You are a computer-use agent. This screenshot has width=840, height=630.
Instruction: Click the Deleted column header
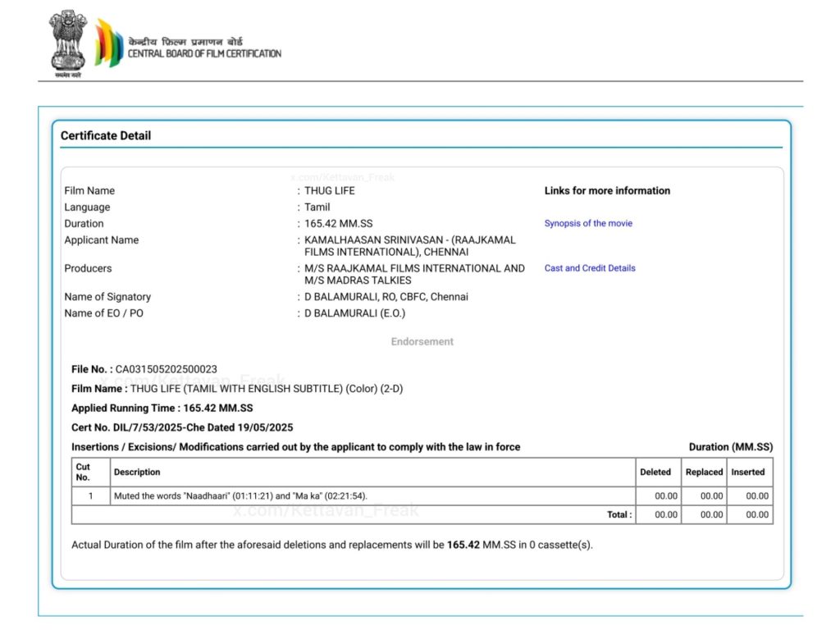coord(655,472)
